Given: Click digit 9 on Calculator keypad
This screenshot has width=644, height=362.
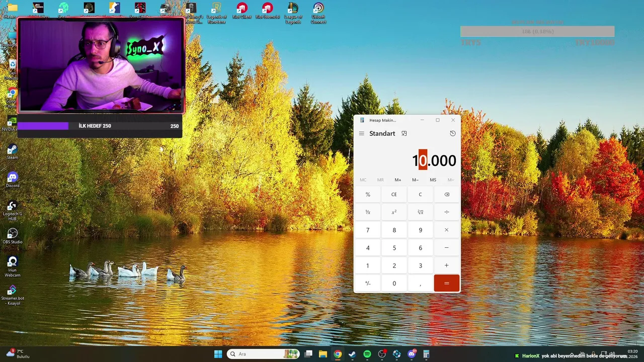Looking at the screenshot, I should [420, 230].
